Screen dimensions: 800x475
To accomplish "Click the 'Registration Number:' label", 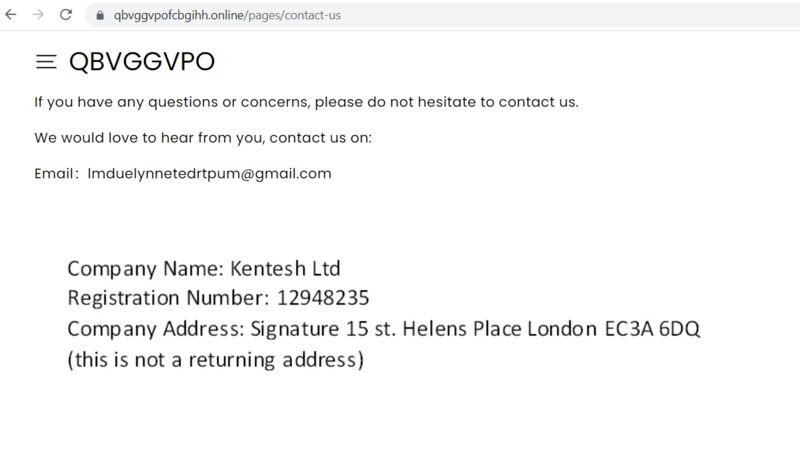I will [x=168, y=298].
